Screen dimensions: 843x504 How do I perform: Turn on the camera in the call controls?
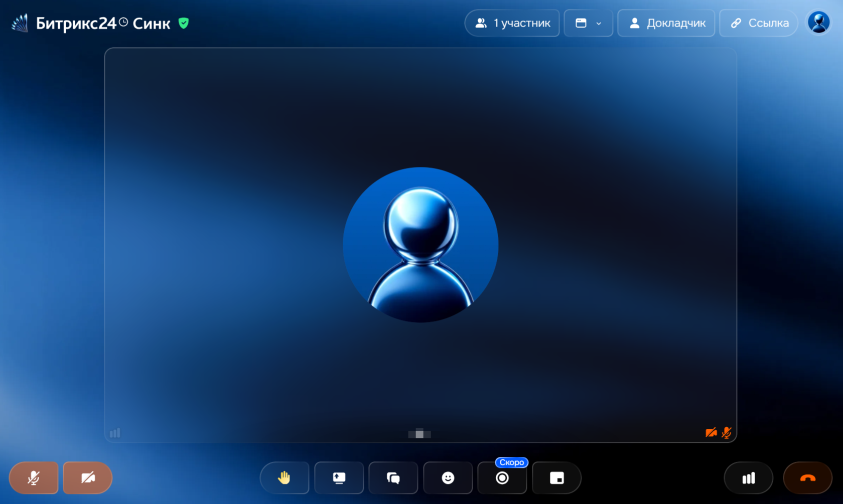point(88,478)
